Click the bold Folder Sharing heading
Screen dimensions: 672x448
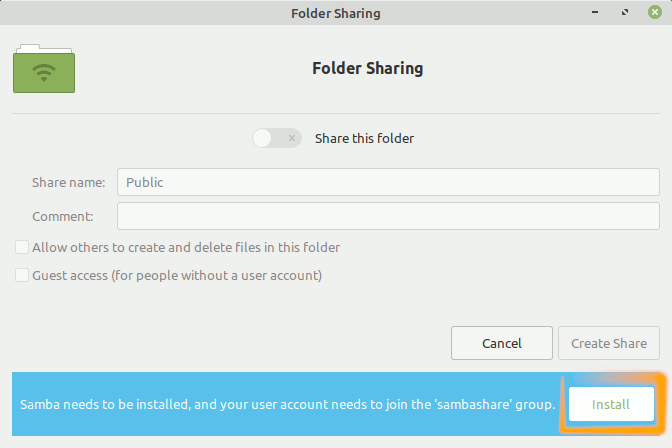(368, 68)
